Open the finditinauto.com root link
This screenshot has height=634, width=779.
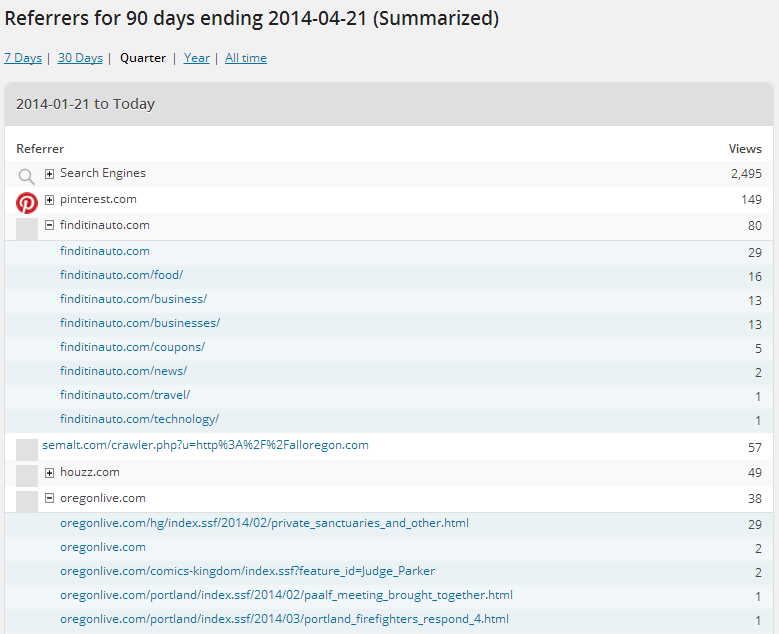[105, 251]
